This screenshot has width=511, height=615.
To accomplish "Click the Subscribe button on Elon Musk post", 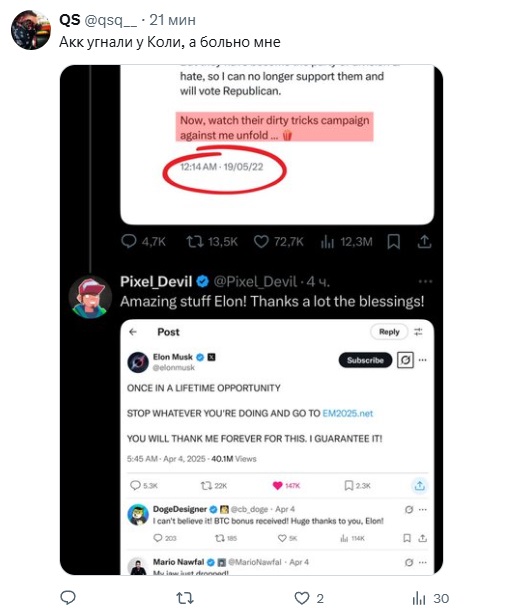I will (x=365, y=360).
